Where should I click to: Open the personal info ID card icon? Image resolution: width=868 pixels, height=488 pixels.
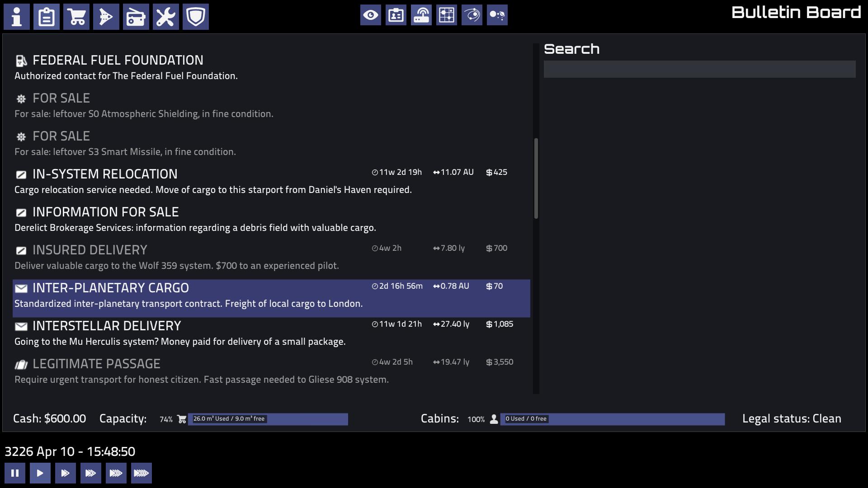click(x=396, y=15)
